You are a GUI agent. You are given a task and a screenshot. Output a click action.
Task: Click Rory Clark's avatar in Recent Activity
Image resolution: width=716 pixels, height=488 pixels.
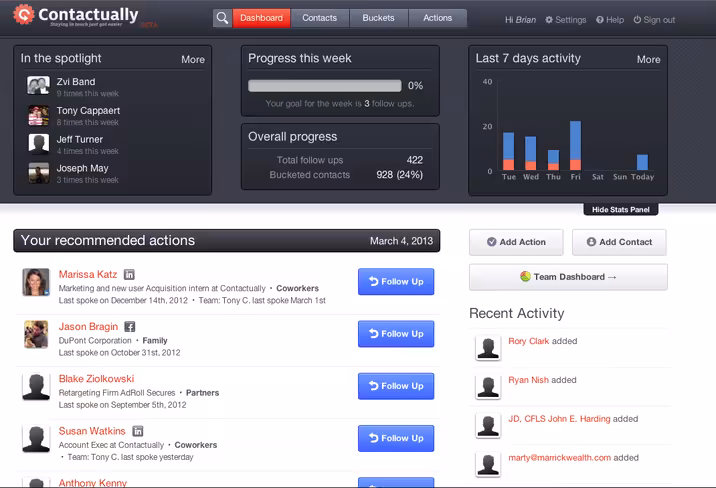click(488, 348)
